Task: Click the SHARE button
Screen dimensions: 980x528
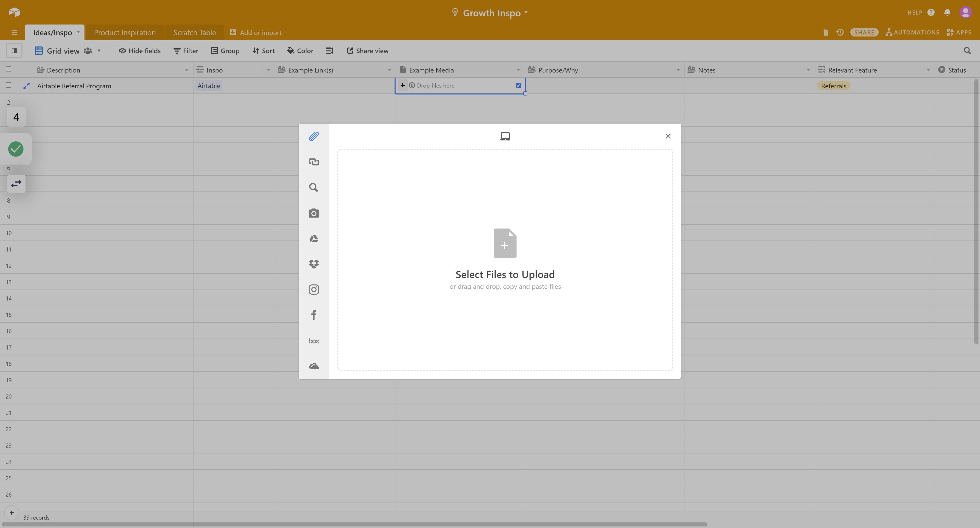Action: click(x=864, y=32)
